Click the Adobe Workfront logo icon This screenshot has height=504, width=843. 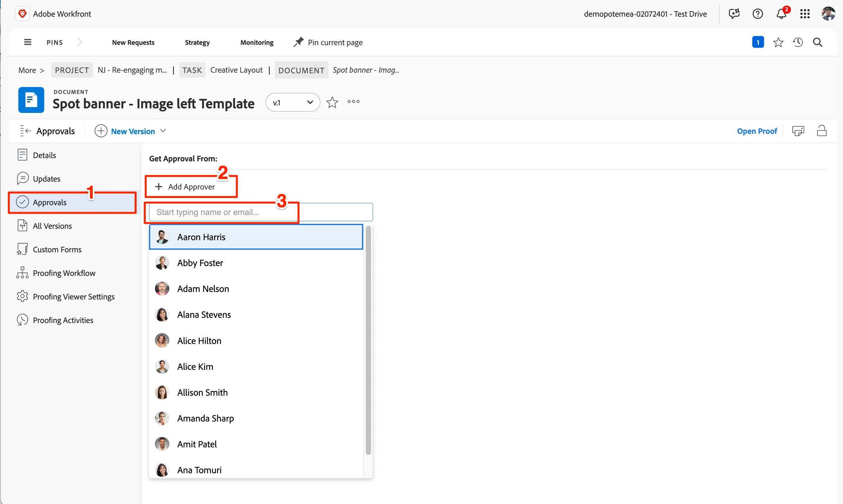point(22,14)
